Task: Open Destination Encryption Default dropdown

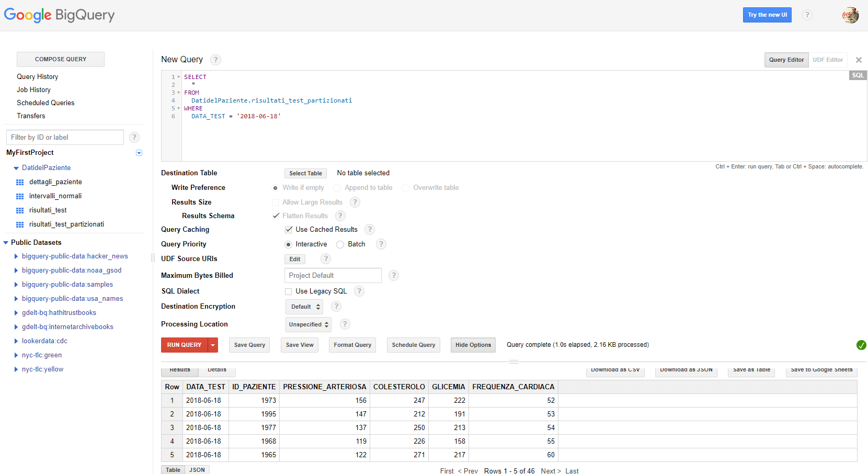Action: 304,307
